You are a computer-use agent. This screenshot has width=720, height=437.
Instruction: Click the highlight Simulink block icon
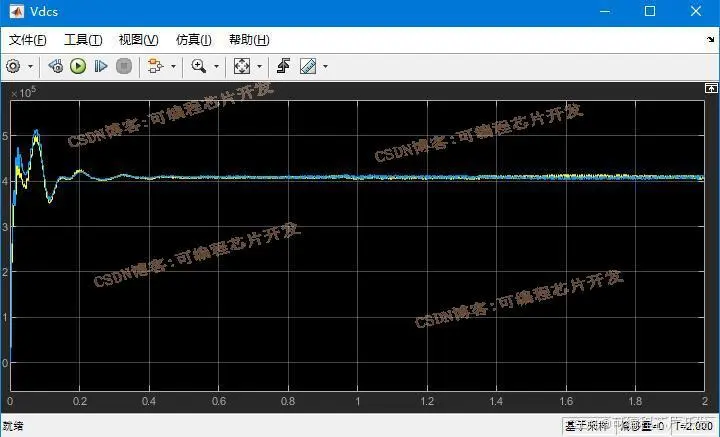click(156, 66)
